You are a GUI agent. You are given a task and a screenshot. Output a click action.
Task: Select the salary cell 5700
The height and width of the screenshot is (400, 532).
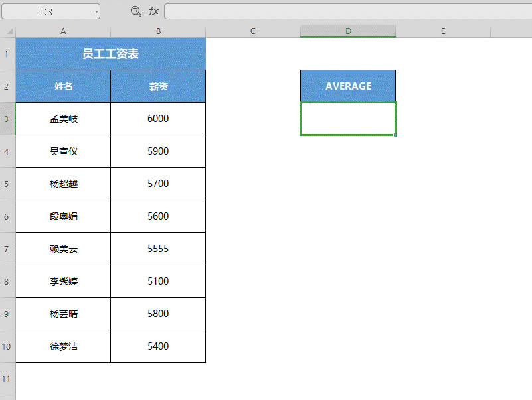pos(158,184)
